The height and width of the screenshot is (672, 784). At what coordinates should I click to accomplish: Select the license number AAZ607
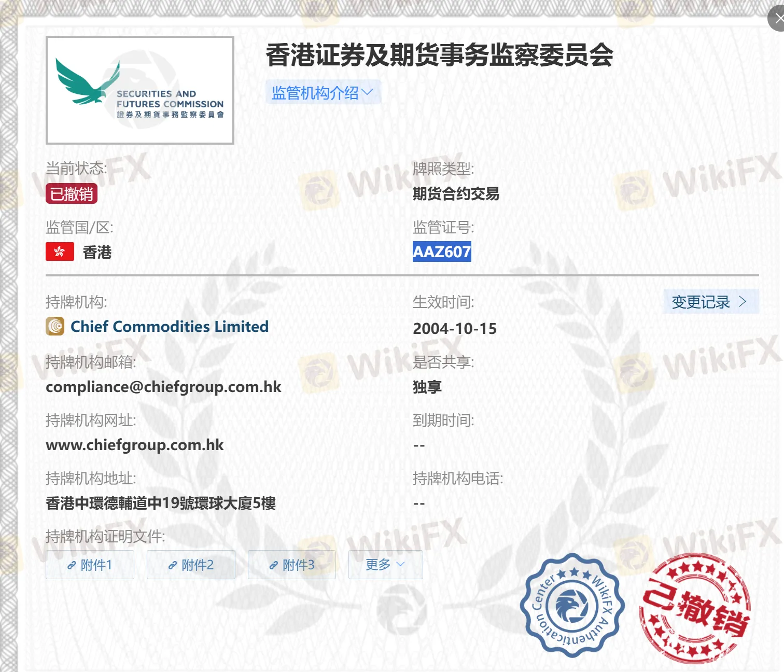(442, 251)
